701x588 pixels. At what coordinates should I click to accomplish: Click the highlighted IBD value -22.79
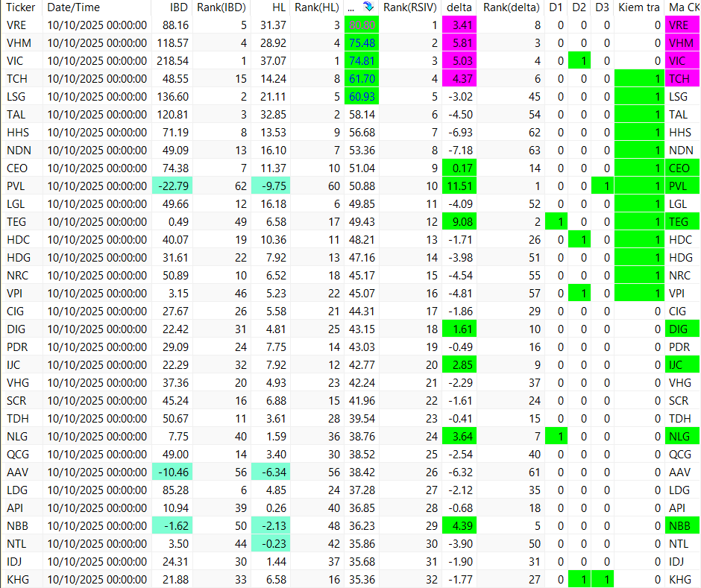point(172,186)
